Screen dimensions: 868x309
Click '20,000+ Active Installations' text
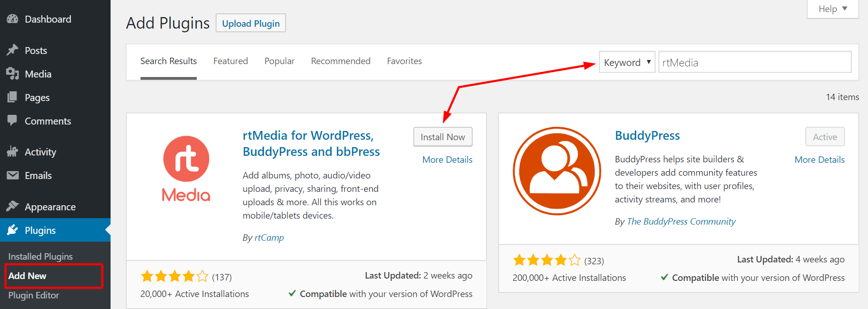pyautogui.click(x=194, y=294)
